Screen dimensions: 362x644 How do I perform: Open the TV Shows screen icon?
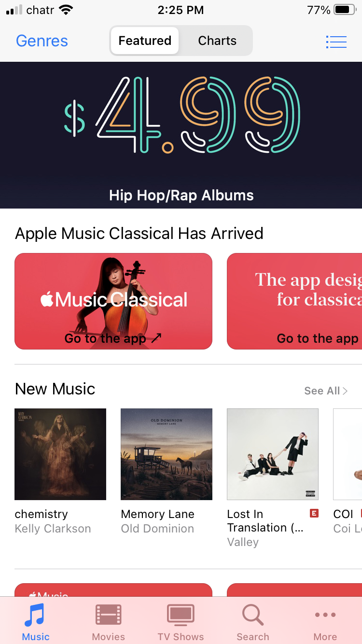coord(181,615)
